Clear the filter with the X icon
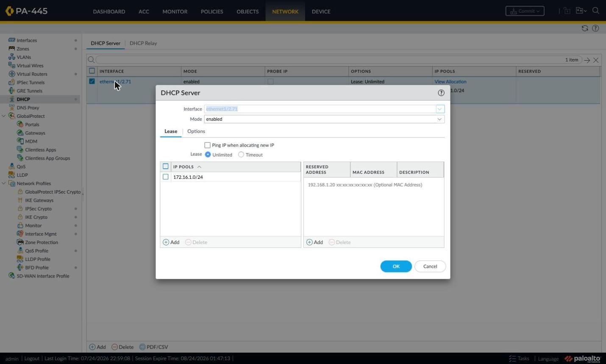Viewport: 606px width, 364px height. point(596,60)
